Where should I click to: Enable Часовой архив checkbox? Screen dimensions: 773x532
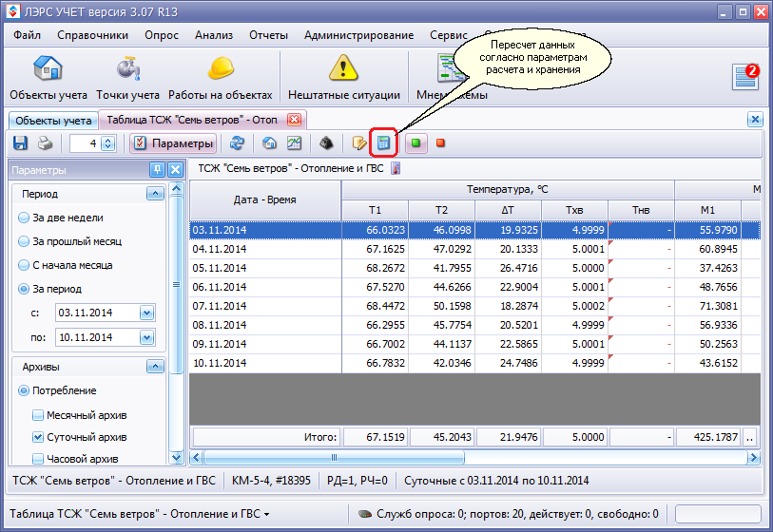pos(37,459)
